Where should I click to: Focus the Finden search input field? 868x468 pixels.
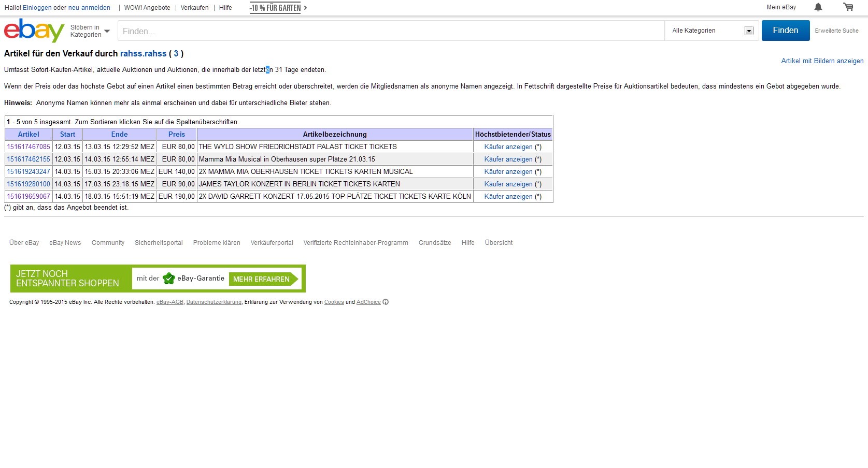click(391, 31)
